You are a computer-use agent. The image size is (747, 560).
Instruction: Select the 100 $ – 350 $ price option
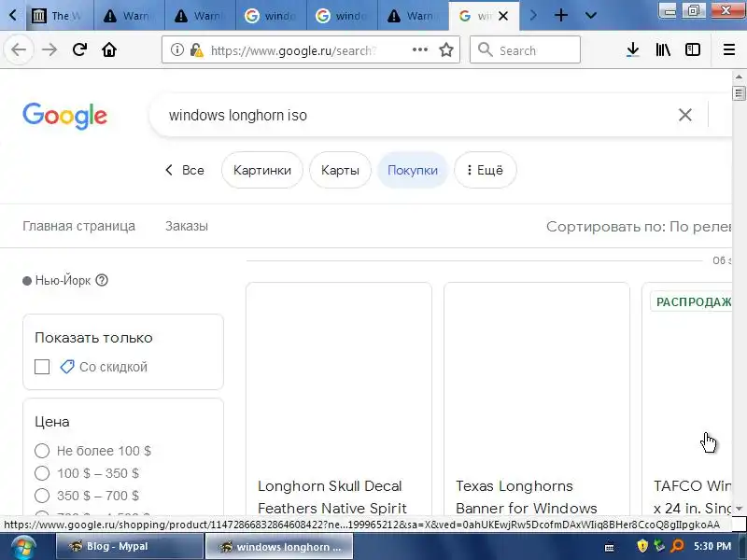42,473
